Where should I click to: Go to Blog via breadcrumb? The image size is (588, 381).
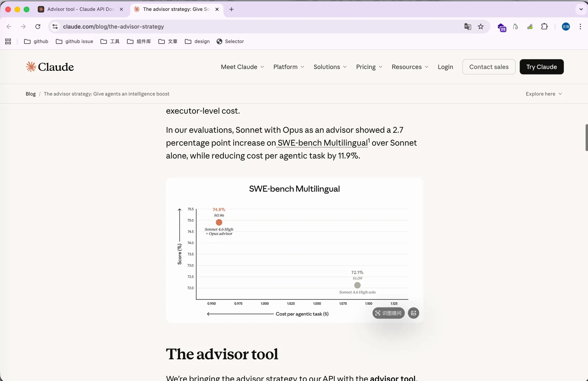pos(31,94)
